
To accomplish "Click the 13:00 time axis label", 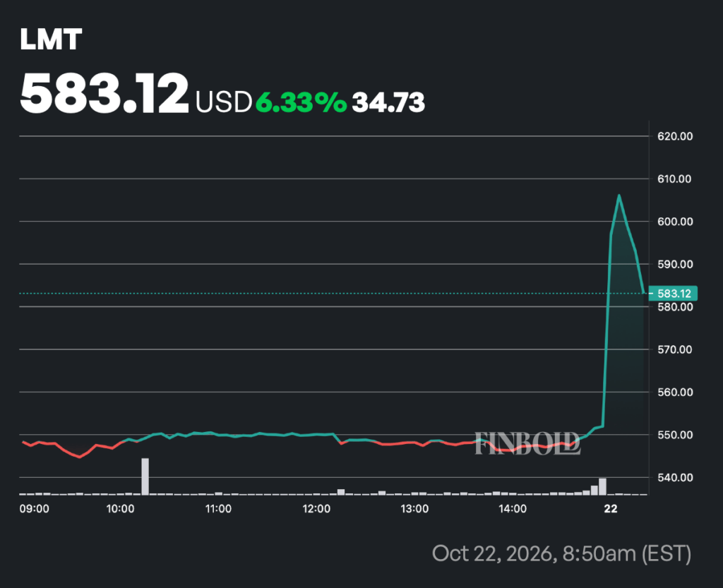I will [414, 509].
